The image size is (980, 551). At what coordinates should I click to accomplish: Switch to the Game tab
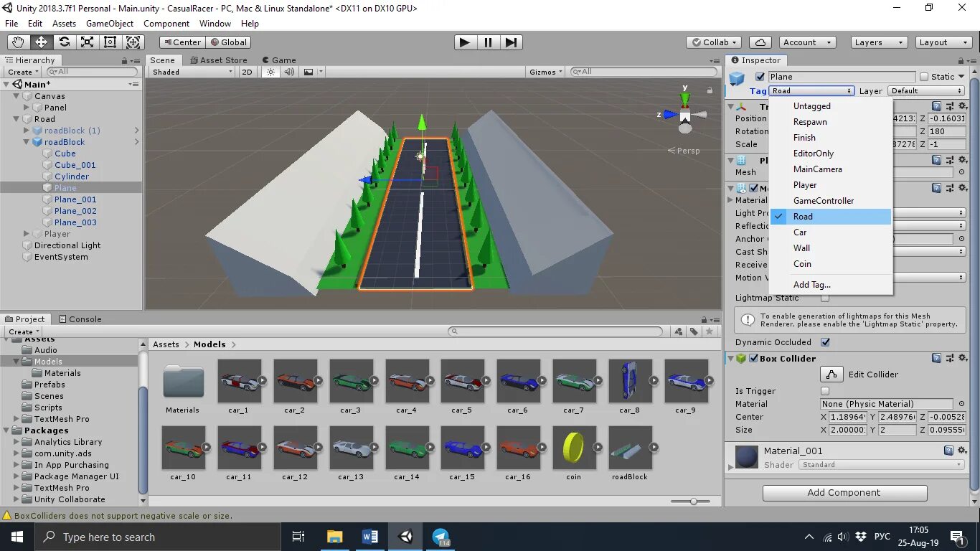pyautogui.click(x=279, y=60)
